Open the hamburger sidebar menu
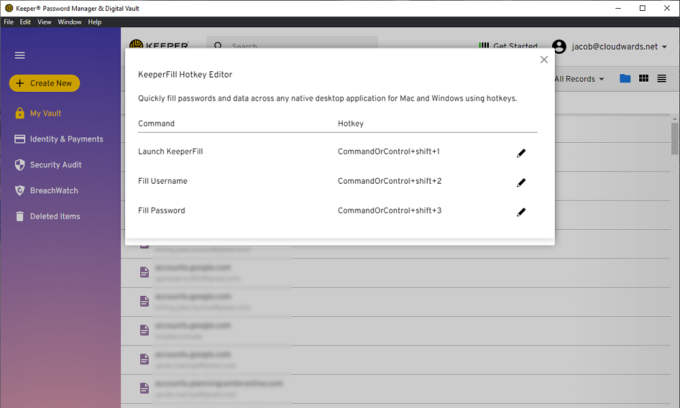This screenshot has width=680, height=408. pyautogui.click(x=20, y=55)
